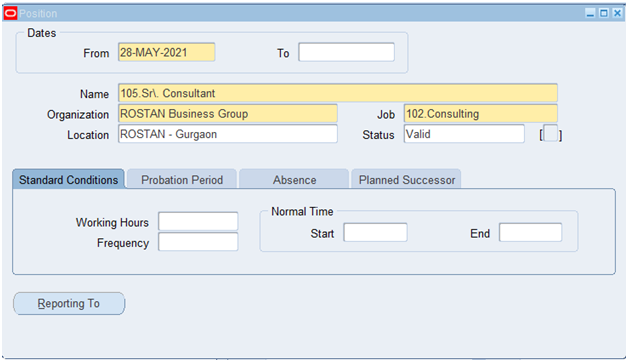The width and height of the screenshot is (628, 362).
Task: Click the Job field with 102.Consulting
Action: click(x=481, y=113)
